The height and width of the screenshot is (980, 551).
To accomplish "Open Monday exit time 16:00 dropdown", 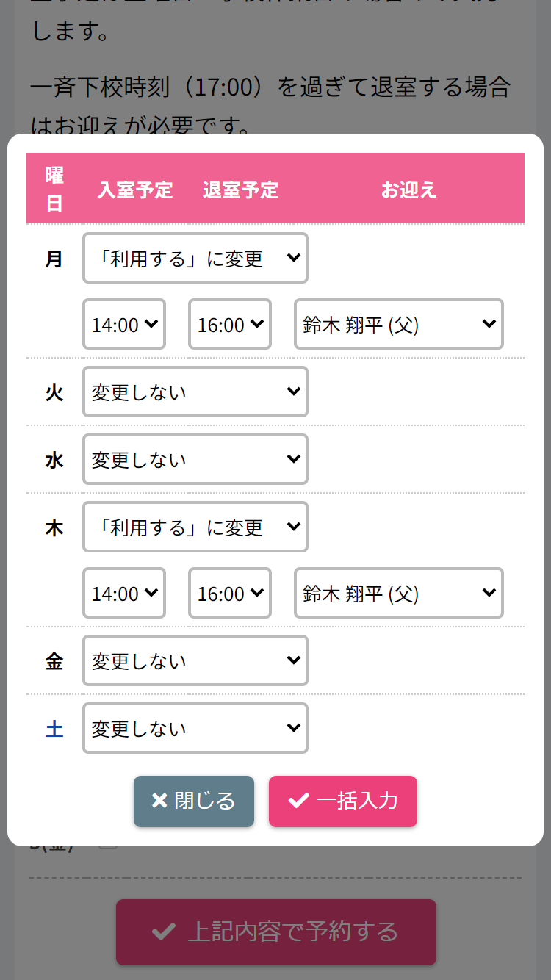I will (230, 324).
